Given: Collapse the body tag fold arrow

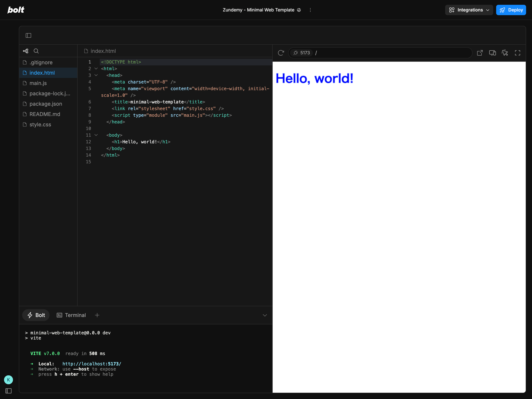Looking at the screenshot, I should tap(96, 135).
